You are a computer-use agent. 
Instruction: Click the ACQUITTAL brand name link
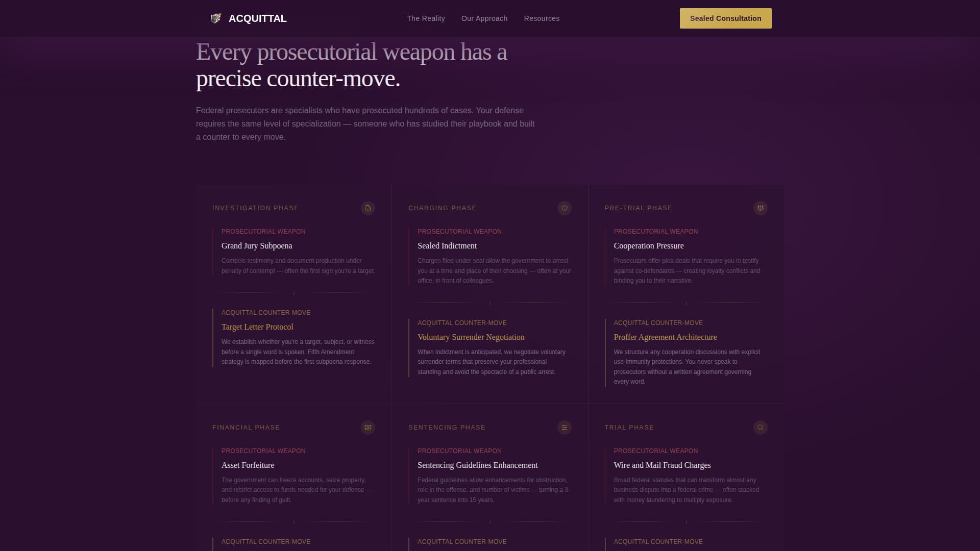click(x=257, y=18)
